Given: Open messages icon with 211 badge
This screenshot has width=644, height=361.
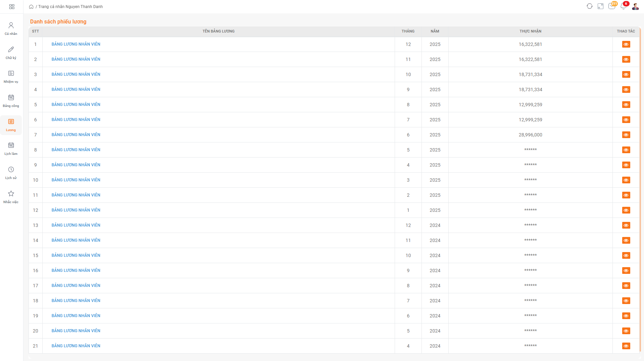Looking at the screenshot, I should pyautogui.click(x=611, y=6).
